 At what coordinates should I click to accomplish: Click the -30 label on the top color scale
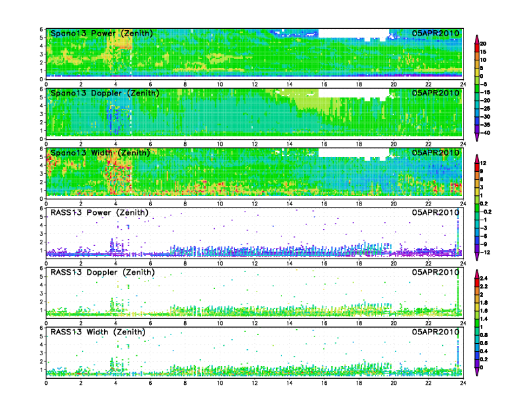pos(485,117)
